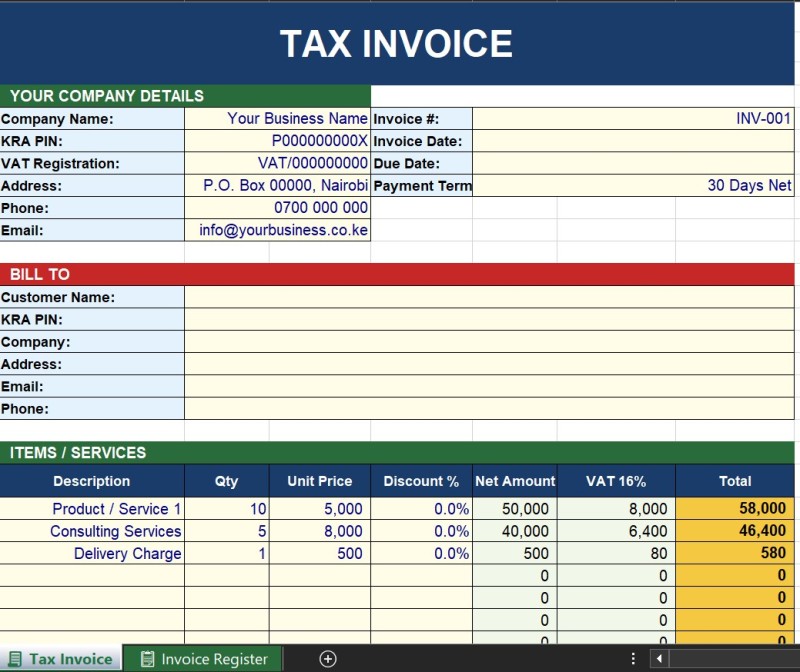Click the Invoice #: label cell
800x672 pixels.
[421, 118]
